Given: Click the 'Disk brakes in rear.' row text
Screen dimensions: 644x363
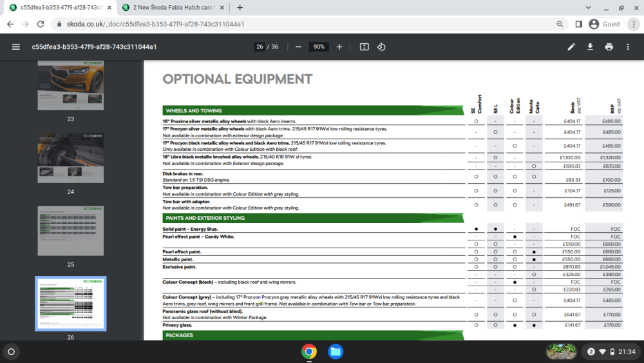Looking at the screenshot, I should (x=183, y=174).
